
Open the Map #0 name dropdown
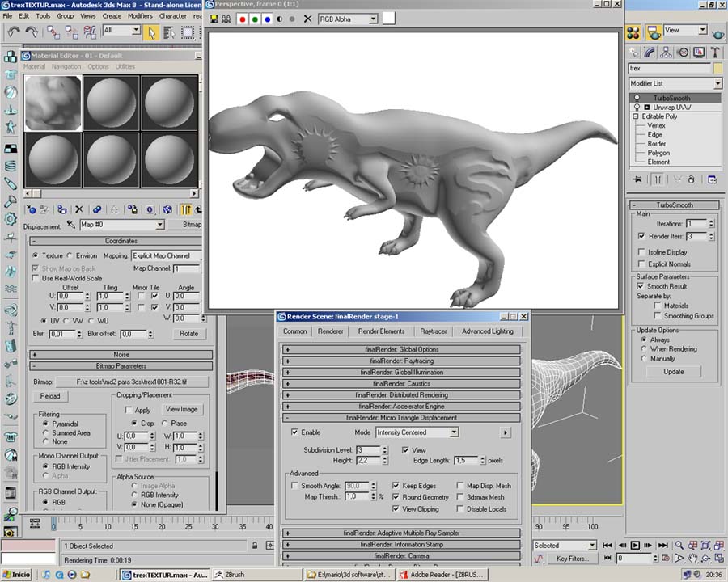pyautogui.click(x=159, y=225)
